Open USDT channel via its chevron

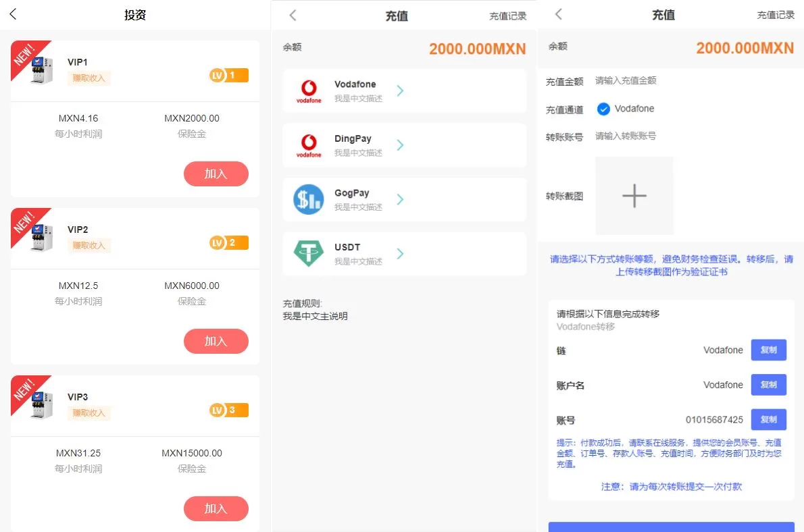[400, 254]
